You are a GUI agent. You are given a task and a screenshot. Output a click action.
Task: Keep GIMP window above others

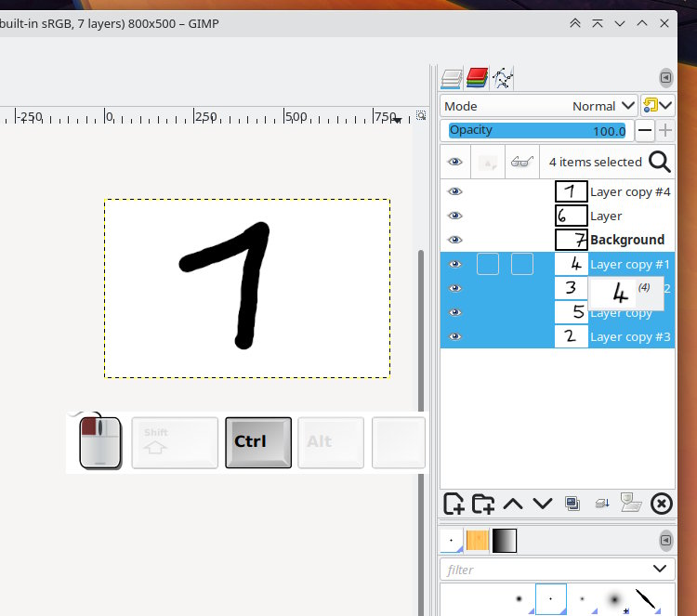[x=598, y=23]
